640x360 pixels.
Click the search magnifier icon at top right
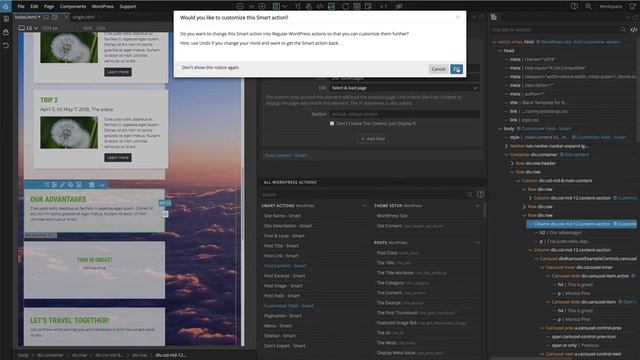click(x=588, y=6)
